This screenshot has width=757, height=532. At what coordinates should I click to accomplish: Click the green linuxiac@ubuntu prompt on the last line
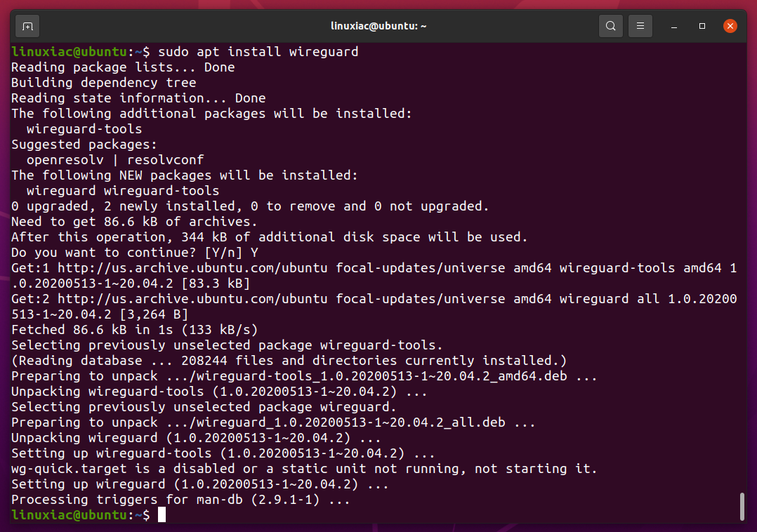click(69, 515)
